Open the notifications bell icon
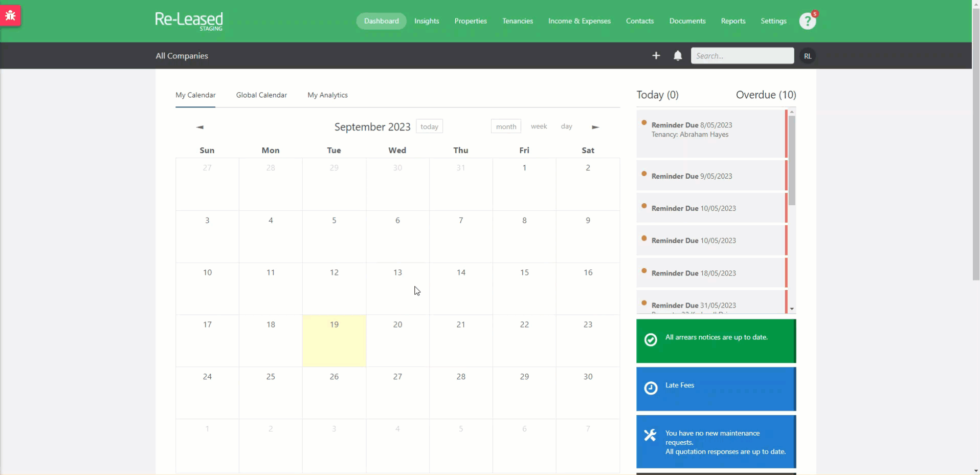This screenshot has height=475, width=980. [678, 55]
